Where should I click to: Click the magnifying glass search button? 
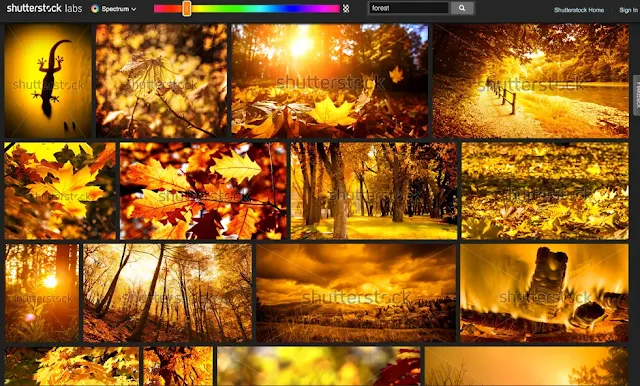(462, 8)
